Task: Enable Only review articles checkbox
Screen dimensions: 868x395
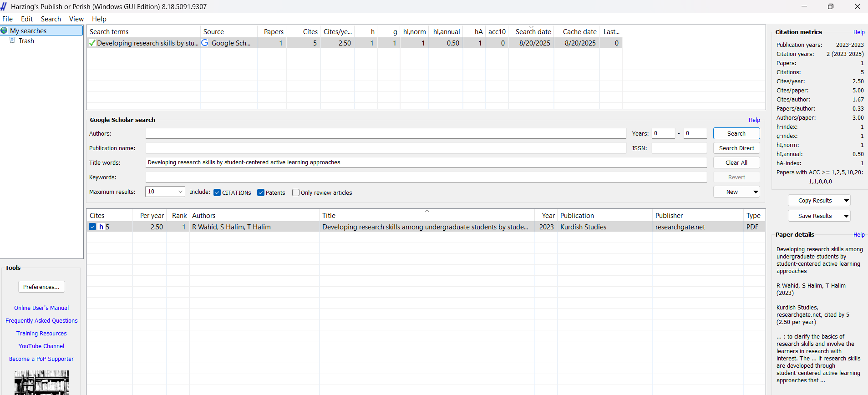Action: 296,192
